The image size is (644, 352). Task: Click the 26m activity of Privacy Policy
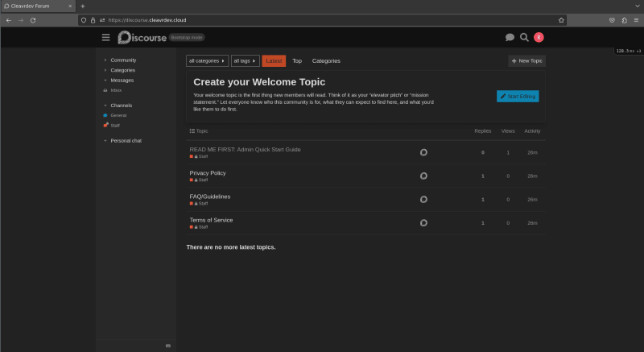[x=532, y=176]
